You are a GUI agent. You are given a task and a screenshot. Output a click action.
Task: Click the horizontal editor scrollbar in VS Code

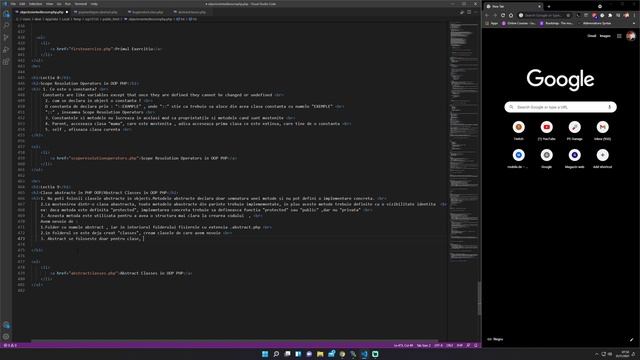click(x=235, y=341)
